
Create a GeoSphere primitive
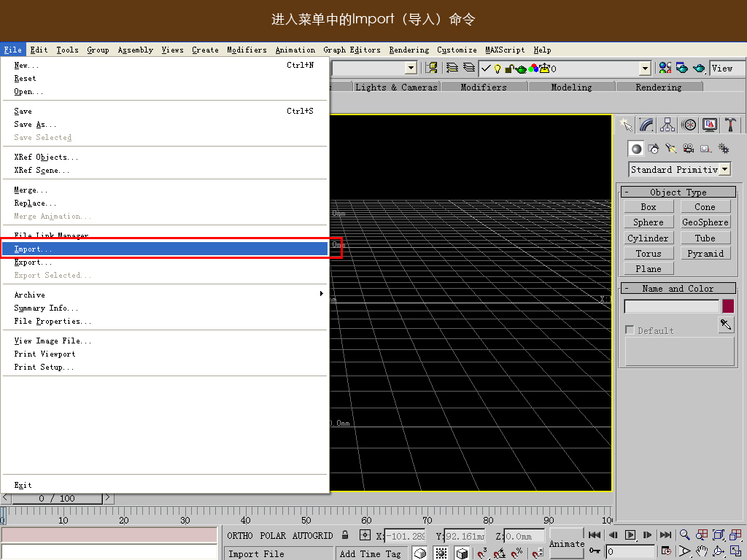(705, 222)
